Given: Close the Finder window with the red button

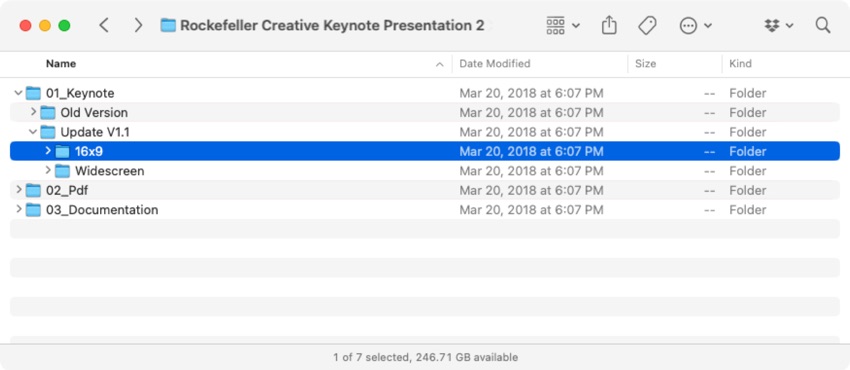Looking at the screenshot, I should point(25,25).
